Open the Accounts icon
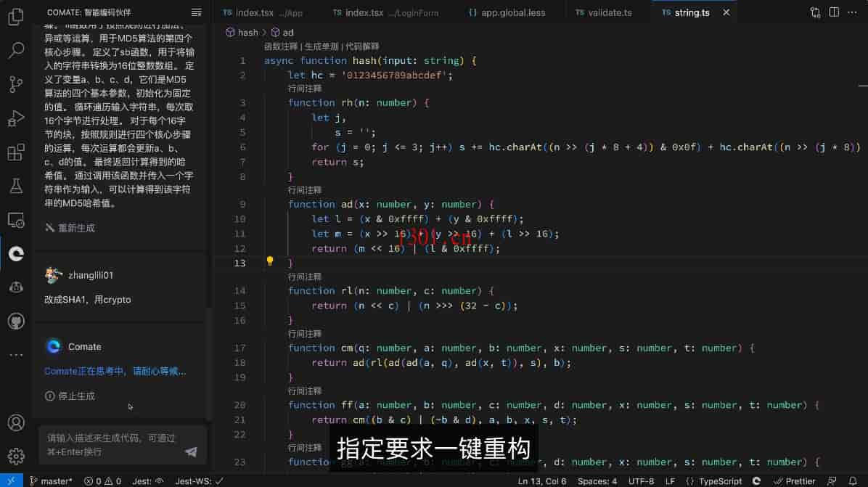Viewport: 868px width, 487px height. point(15,423)
